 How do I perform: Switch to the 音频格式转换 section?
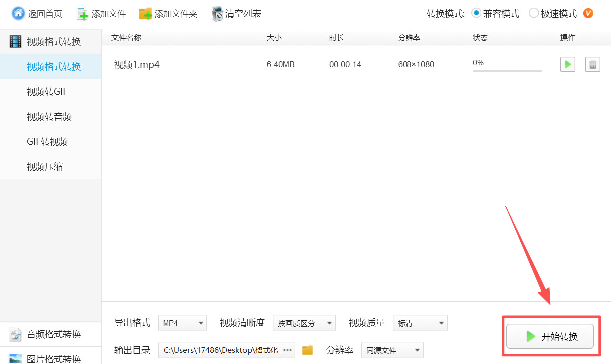[x=50, y=334]
